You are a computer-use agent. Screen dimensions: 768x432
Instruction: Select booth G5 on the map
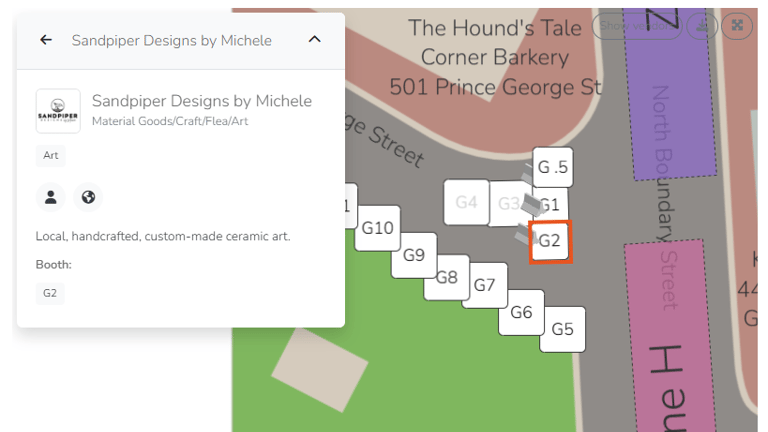pos(562,329)
